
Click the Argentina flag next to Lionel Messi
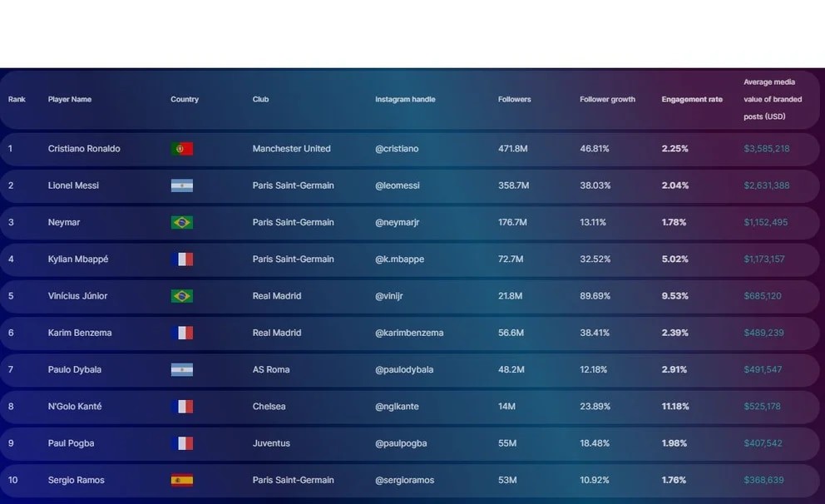pos(181,185)
